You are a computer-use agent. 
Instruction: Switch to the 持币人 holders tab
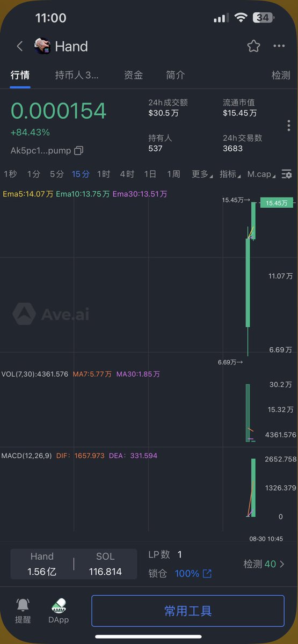point(77,75)
